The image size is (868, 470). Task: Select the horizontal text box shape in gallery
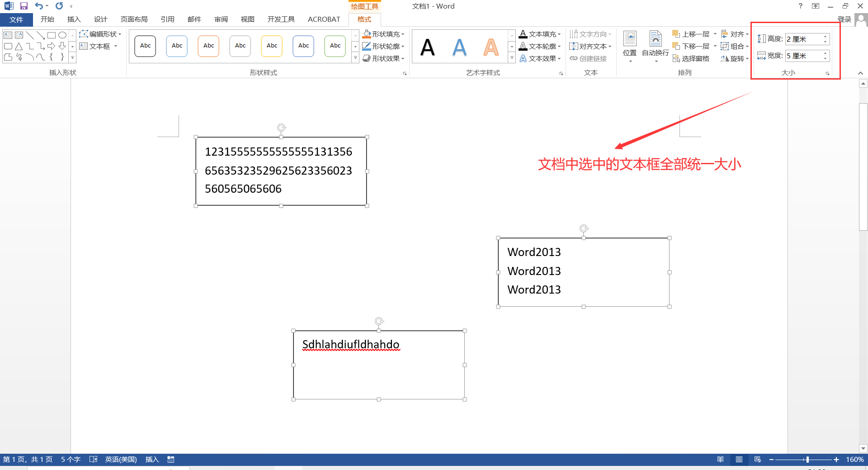point(8,35)
